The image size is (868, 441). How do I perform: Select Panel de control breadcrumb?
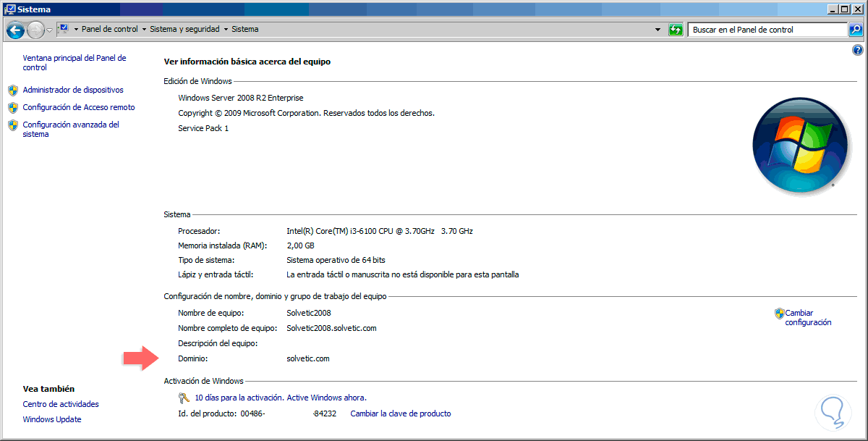[x=110, y=30]
